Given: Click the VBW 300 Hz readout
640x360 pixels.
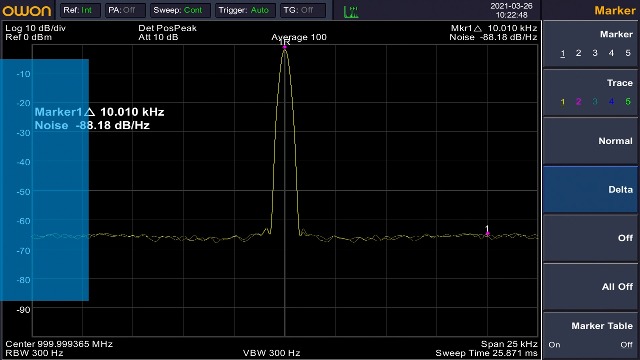Looking at the screenshot, I should tap(271, 353).
